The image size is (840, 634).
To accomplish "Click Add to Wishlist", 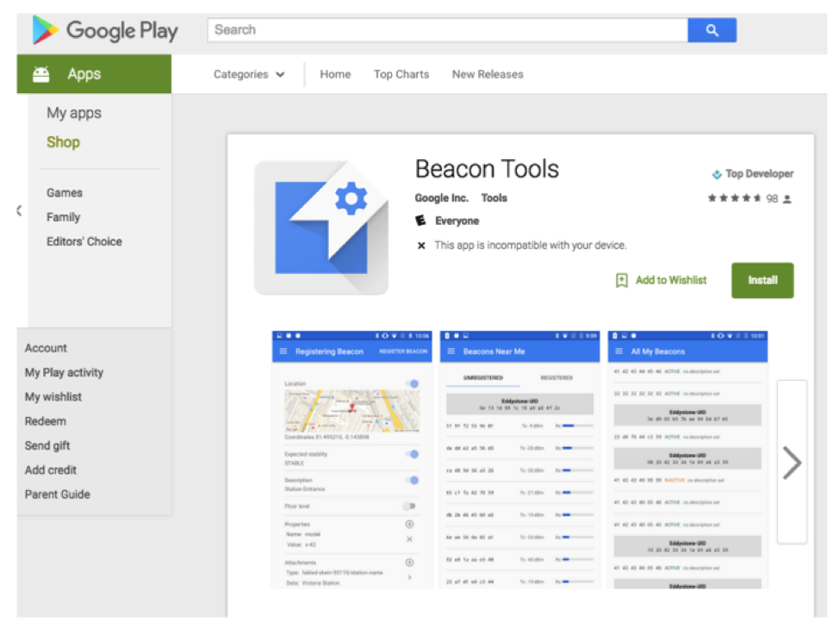I will click(x=671, y=280).
